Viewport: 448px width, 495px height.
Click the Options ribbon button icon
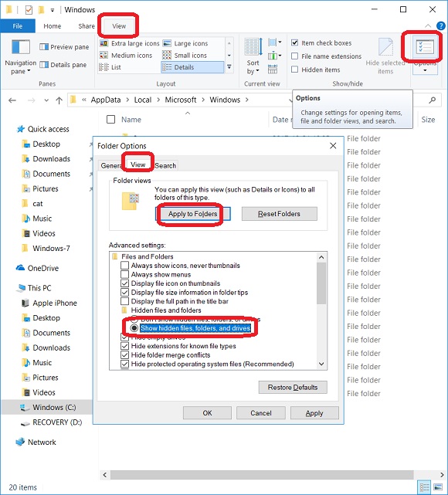pos(425,47)
